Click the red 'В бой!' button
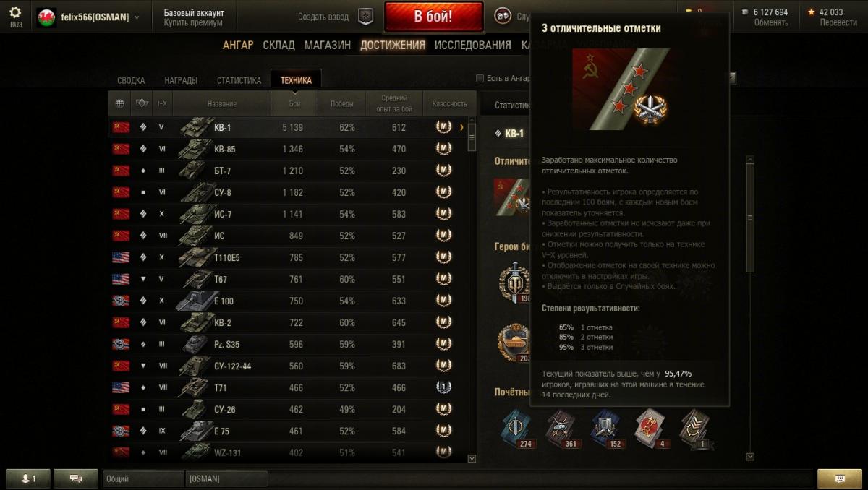Image resolution: width=868 pixels, height=490 pixels. 434,17
